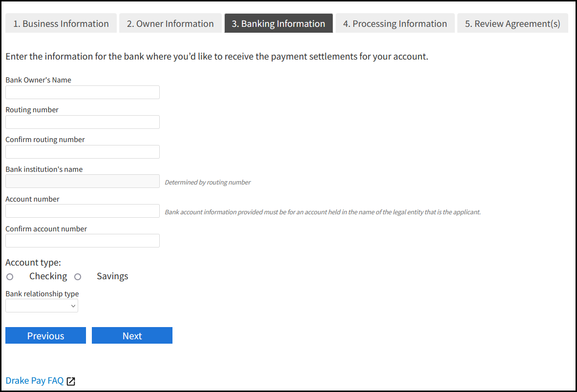Open the Drake Pay FAQ link
Screen dimensions: 577x392
click(x=34, y=380)
